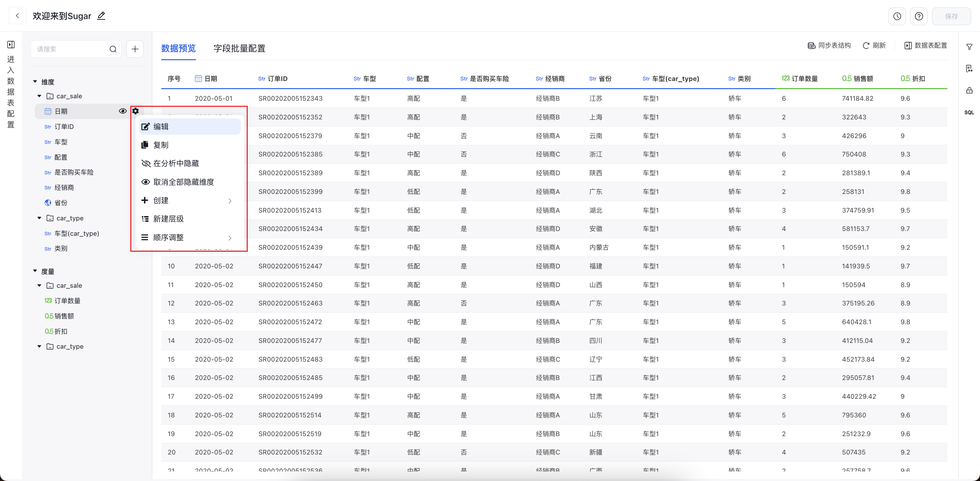This screenshot has height=481, width=980.
Task: Click the 日期 column header calendar icon
Action: click(198, 78)
